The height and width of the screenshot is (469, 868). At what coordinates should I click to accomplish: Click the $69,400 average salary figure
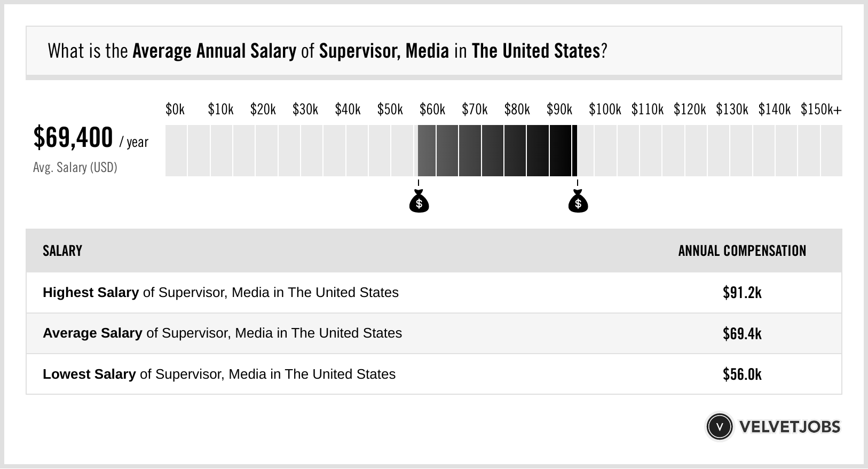(x=73, y=138)
